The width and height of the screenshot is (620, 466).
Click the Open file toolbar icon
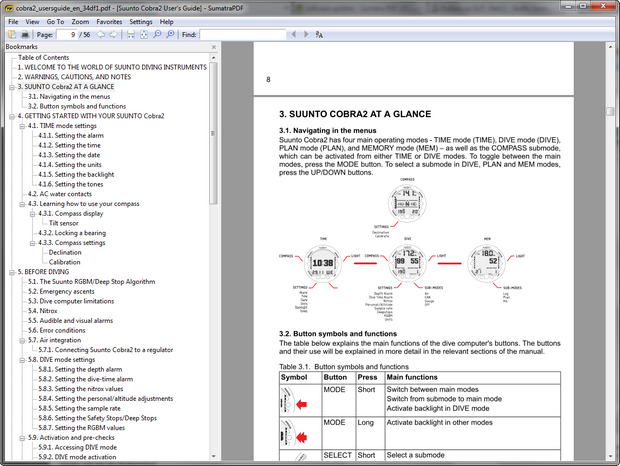(x=12, y=34)
